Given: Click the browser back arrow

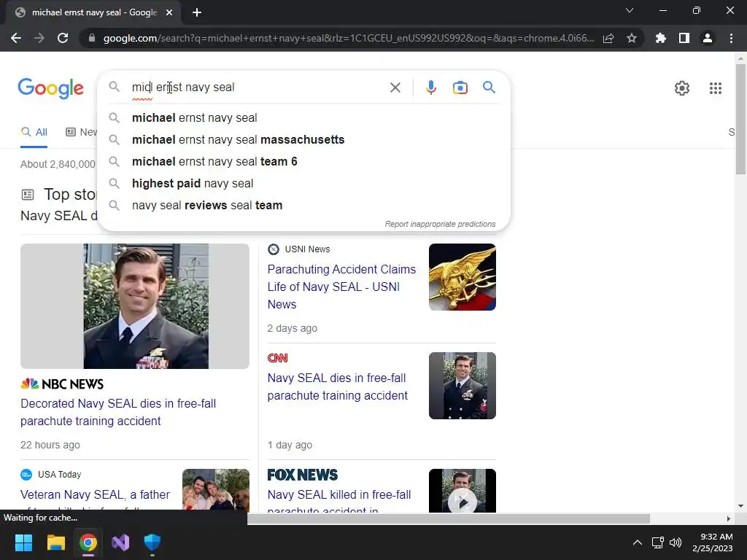Looking at the screenshot, I should pyautogui.click(x=16, y=38).
